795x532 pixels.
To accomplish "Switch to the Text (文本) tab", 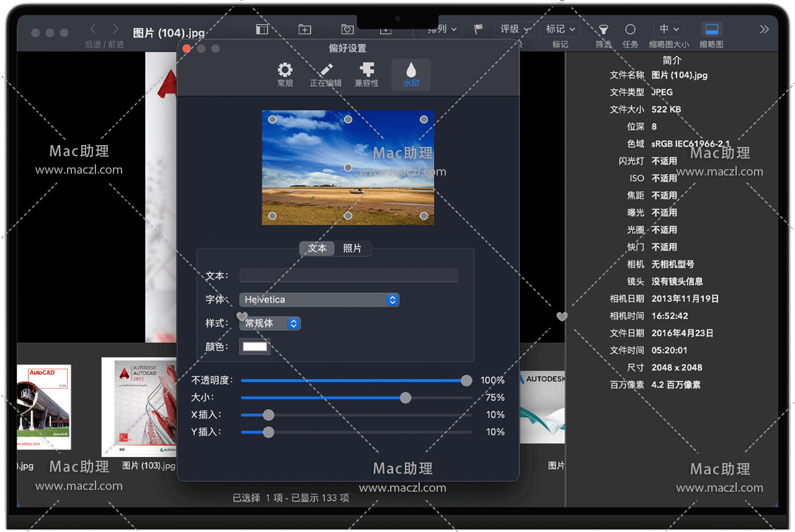I will 317,249.
